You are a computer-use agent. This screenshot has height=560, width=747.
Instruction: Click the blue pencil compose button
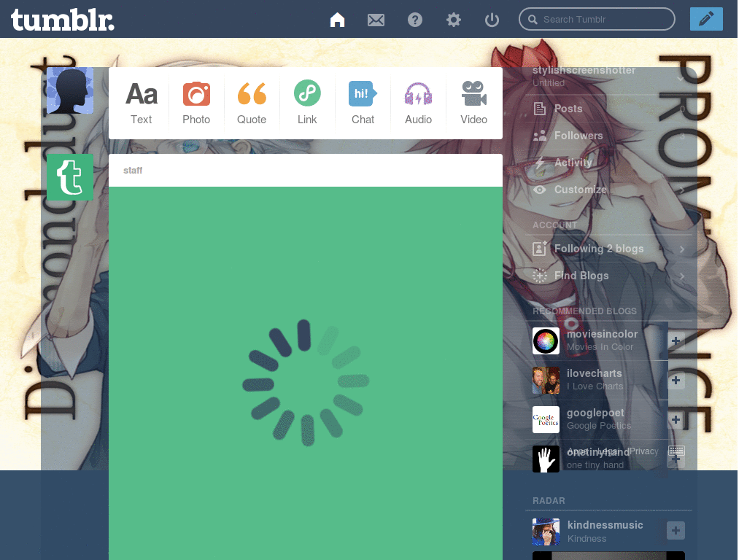[x=706, y=19]
